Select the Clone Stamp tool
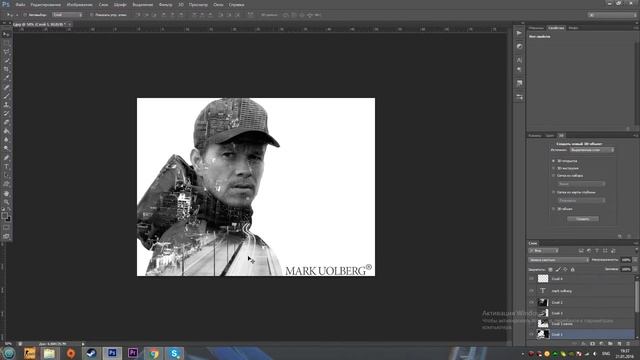The image size is (640, 360). click(x=6, y=105)
